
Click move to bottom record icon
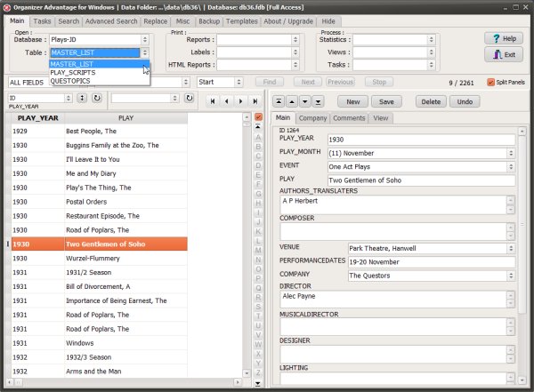click(x=318, y=101)
